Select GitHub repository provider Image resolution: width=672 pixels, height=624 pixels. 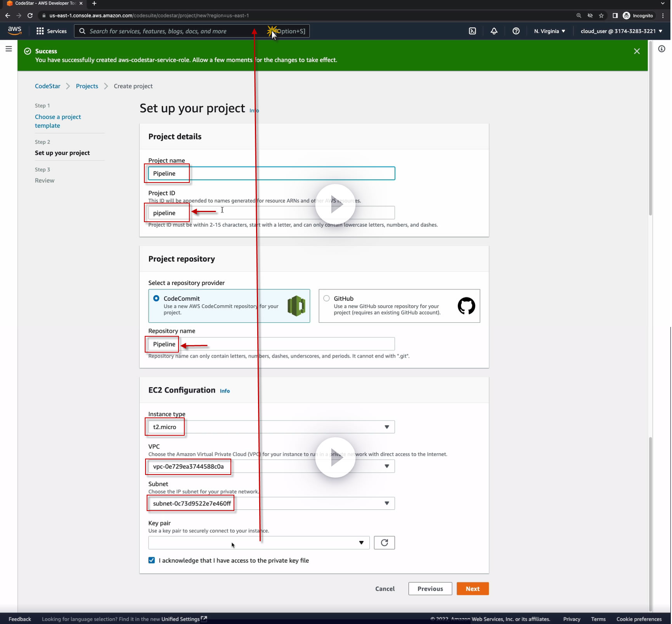point(399,306)
